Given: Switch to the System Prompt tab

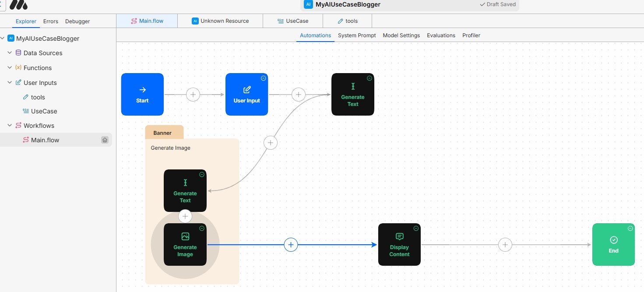Looking at the screenshot, I should (x=357, y=35).
